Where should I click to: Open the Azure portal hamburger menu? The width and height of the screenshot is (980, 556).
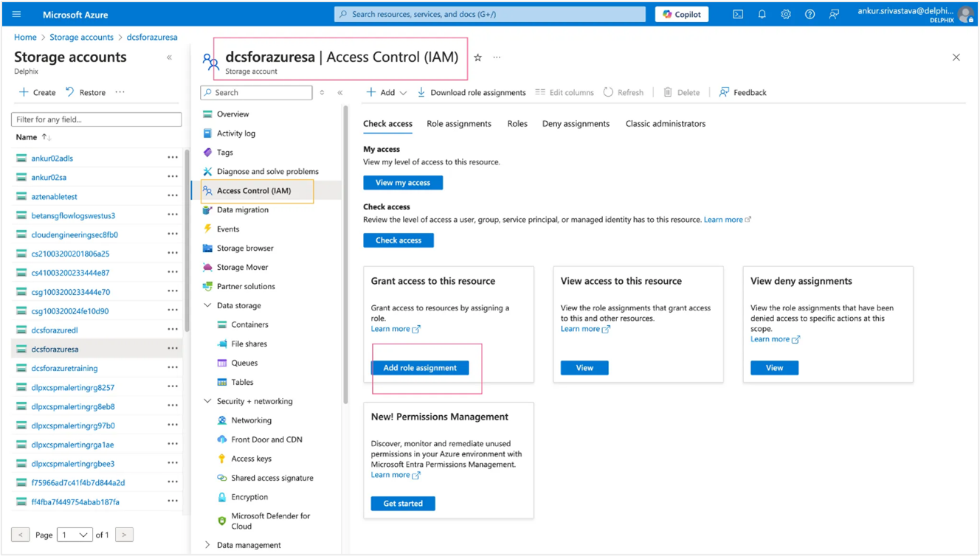(x=17, y=14)
